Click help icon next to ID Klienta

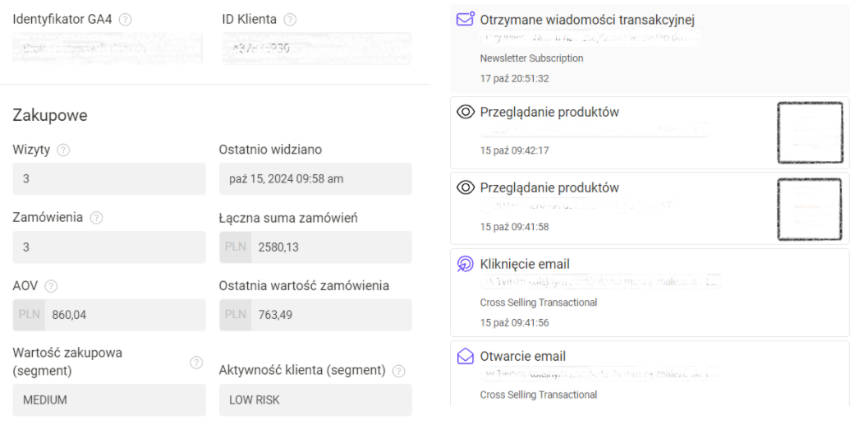pos(290,20)
